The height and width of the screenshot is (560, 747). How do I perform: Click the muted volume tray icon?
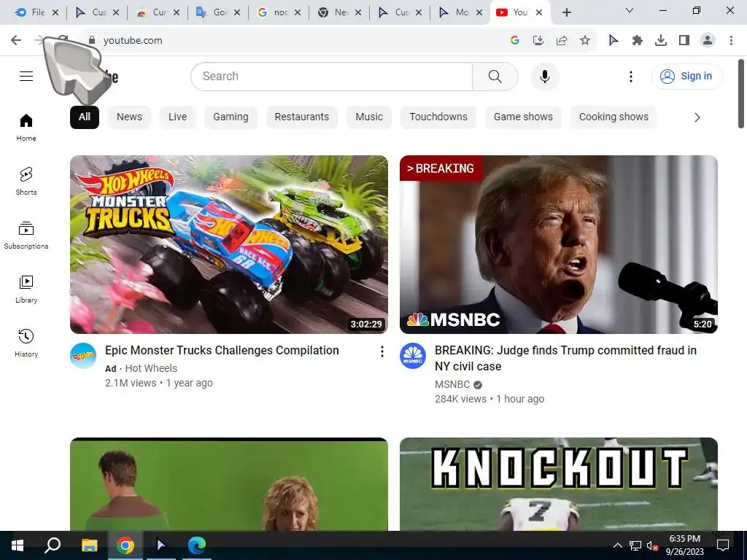[652, 545]
